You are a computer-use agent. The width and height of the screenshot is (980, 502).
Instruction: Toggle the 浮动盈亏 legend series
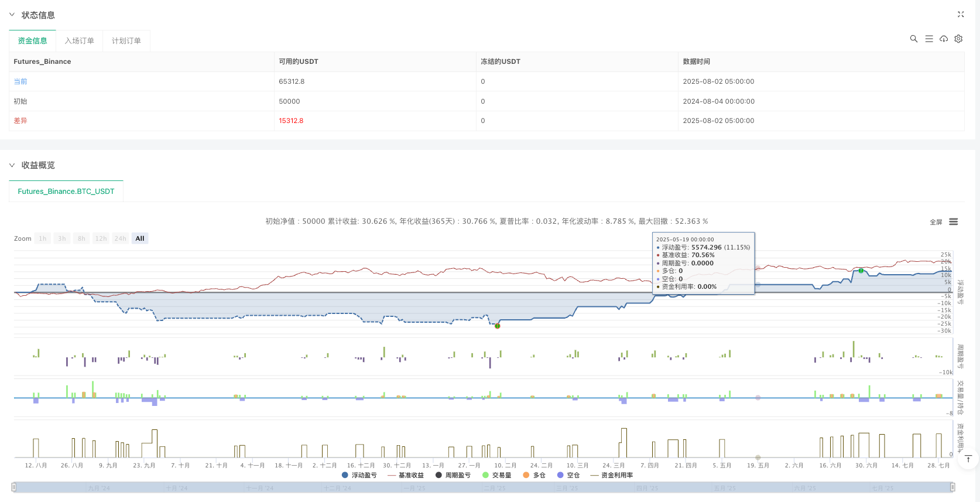tap(359, 475)
